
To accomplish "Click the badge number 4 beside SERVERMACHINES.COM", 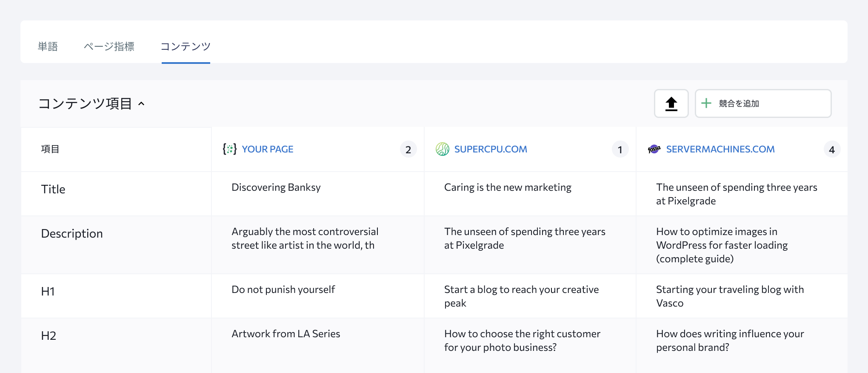I will point(832,149).
